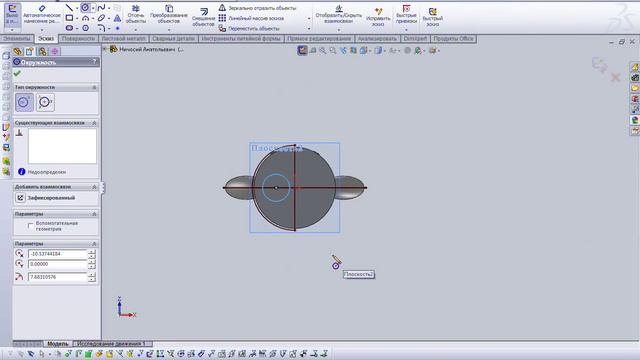Click Zoom to Area in view toolbar
The image size is (640, 360).
(x=333, y=51)
